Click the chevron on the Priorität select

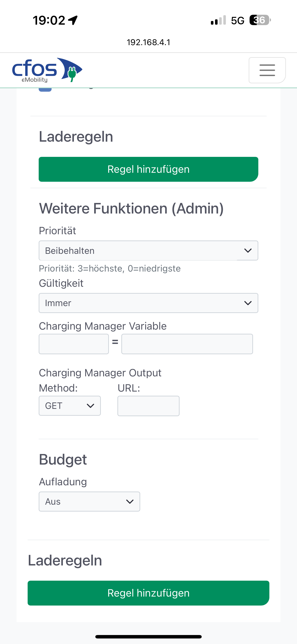tap(248, 251)
